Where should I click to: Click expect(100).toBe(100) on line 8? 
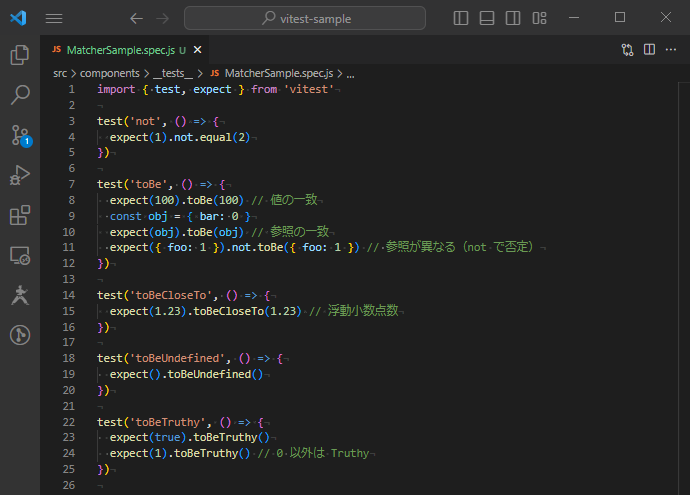pos(176,200)
